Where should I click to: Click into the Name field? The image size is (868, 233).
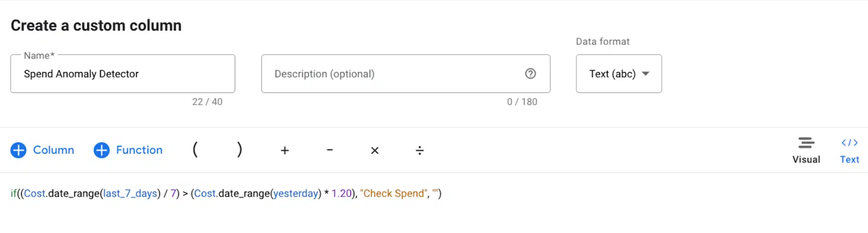(x=123, y=74)
